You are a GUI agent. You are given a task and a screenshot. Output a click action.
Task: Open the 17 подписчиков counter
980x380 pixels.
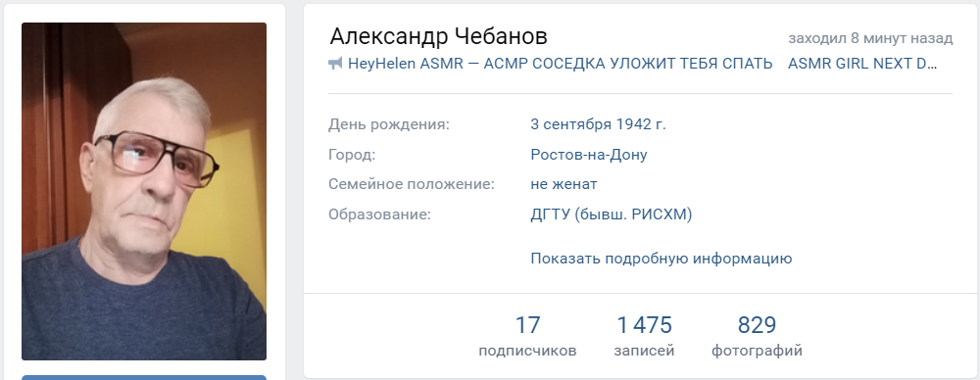click(x=527, y=336)
